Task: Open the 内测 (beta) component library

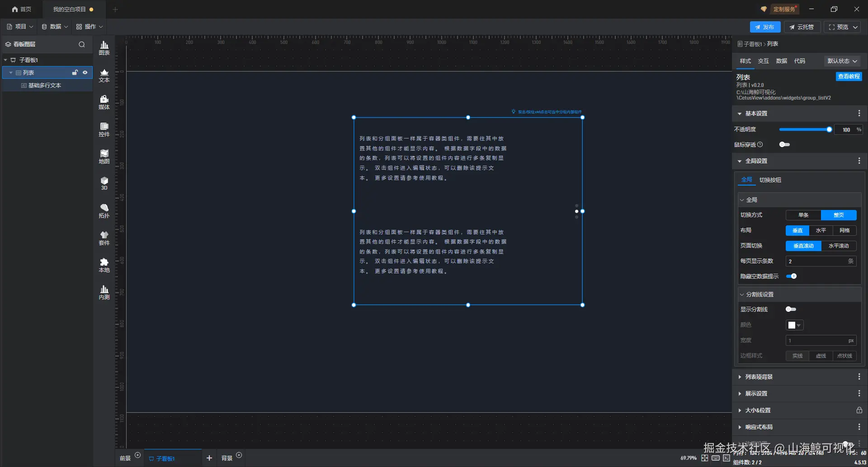Action: tap(104, 293)
